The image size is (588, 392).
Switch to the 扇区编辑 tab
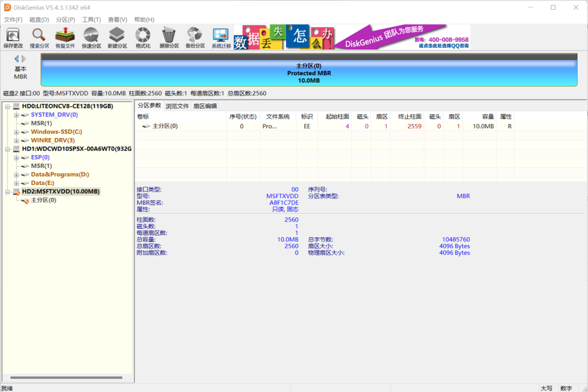205,106
